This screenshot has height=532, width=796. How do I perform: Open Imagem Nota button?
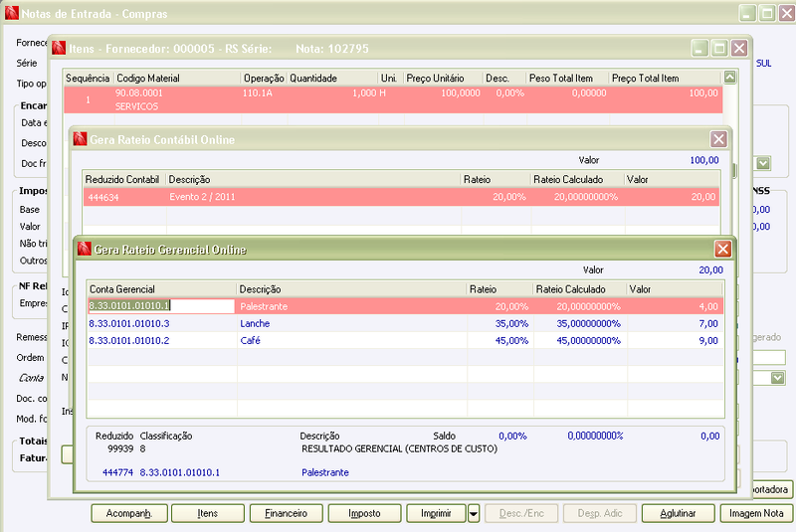(x=756, y=513)
